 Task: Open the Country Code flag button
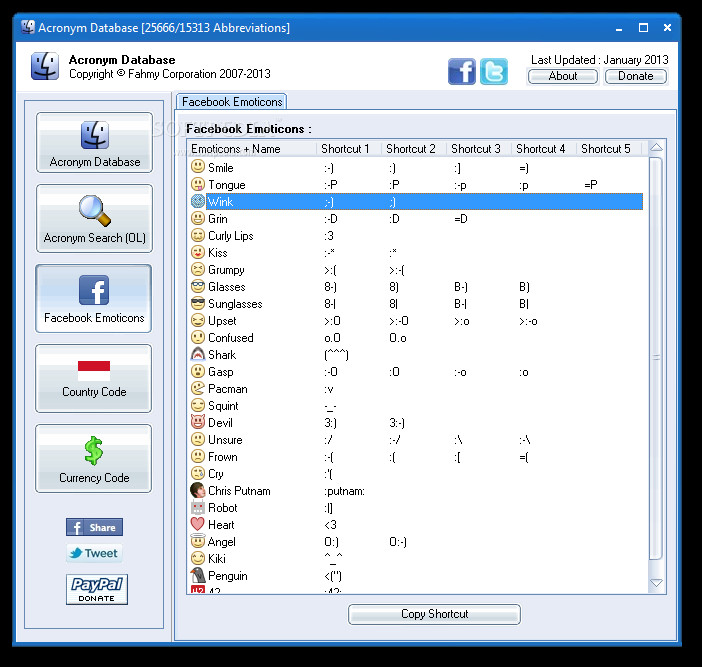click(x=94, y=379)
